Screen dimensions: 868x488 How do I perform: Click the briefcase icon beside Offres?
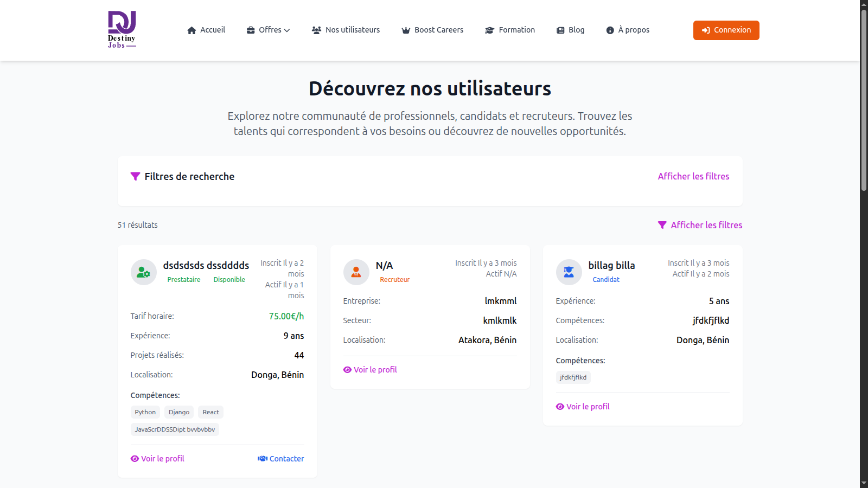(251, 30)
